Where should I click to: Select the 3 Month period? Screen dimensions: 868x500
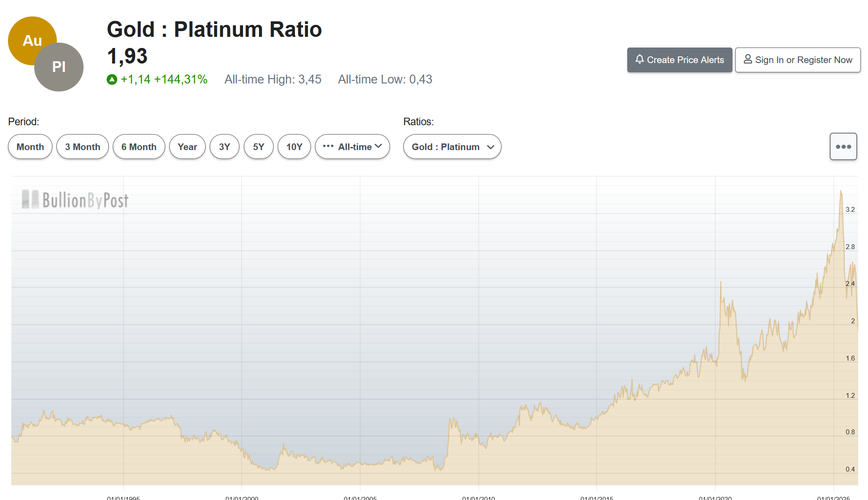coord(83,147)
